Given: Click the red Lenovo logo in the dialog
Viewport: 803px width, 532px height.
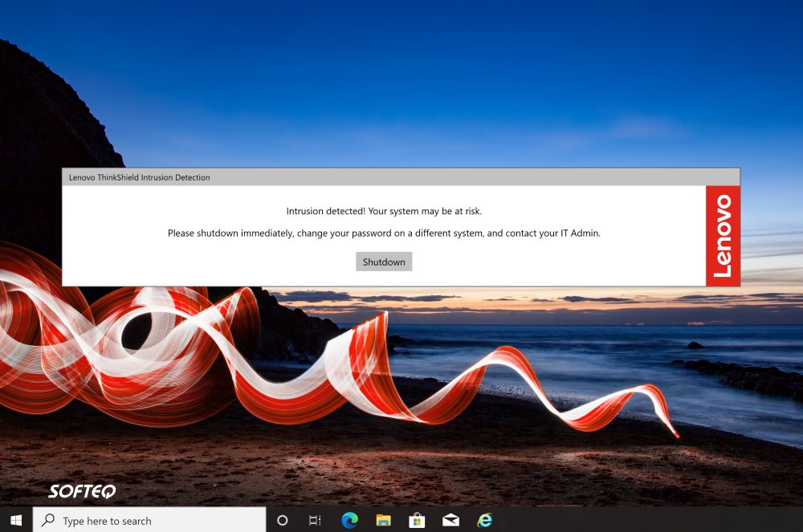Looking at the screenshot, I should point(723,236).
